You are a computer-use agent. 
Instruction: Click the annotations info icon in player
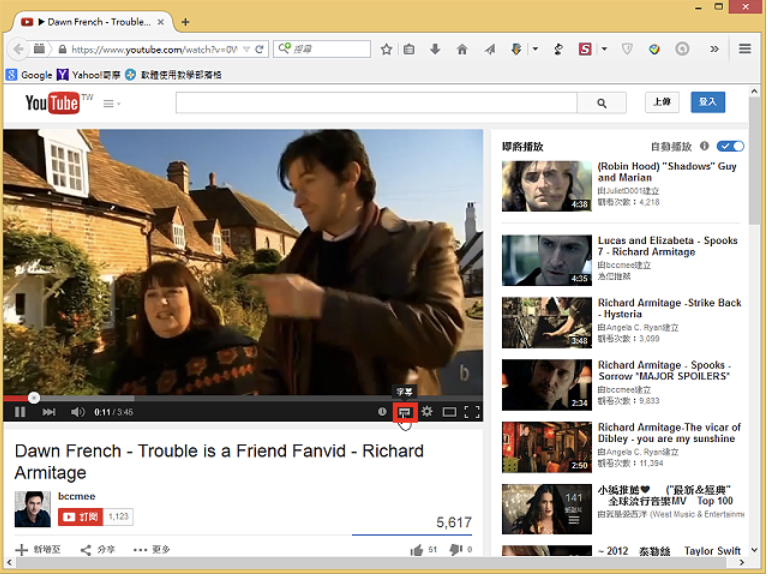[x=382, y=412]
